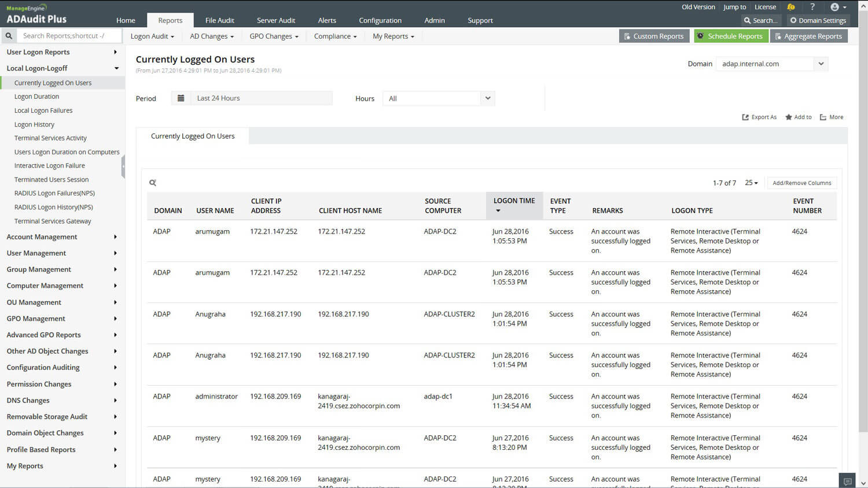Click the Export As icon
Image resolution: width=868 pixels, height=488 pixels.
745,117
